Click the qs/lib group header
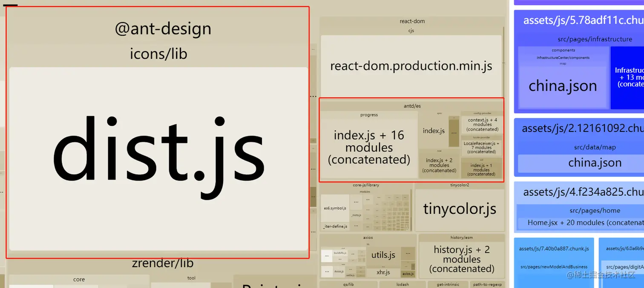Image resolution: width=644 pixels, height=288 pixels. (348, 284)
